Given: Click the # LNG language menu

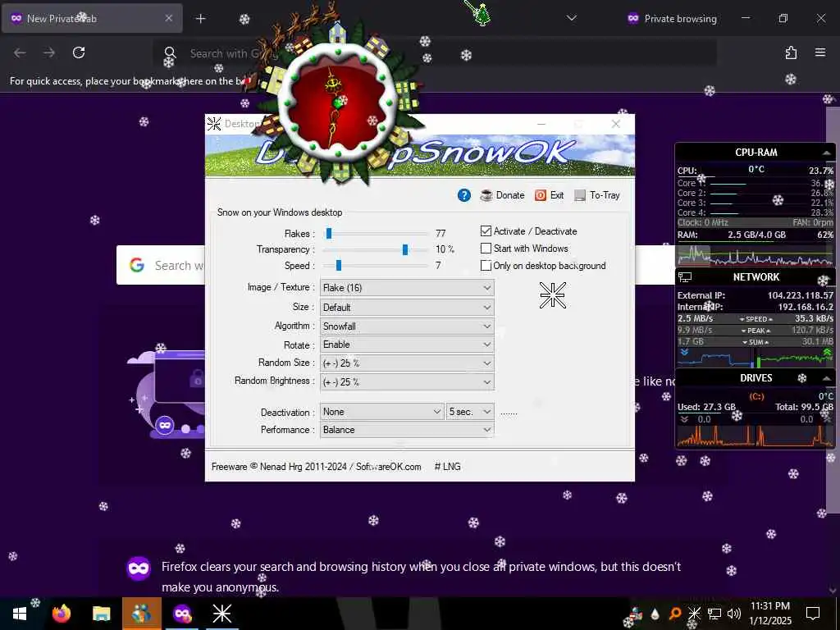Looking at the screenshot, I should pyautogui.click(x=447, y=467).
